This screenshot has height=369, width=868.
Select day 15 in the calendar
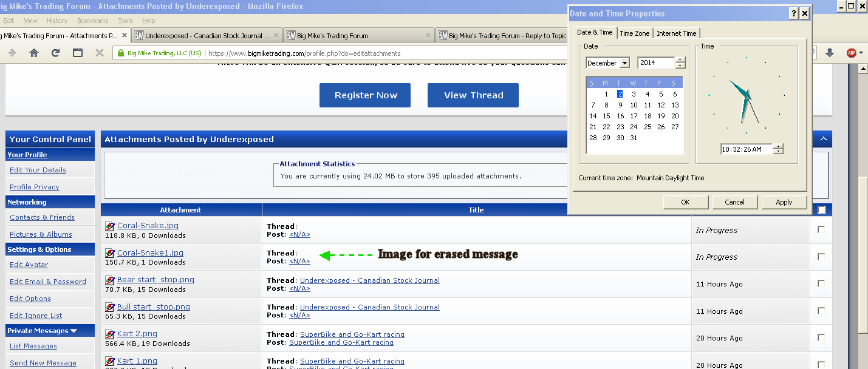pos(606,116)
